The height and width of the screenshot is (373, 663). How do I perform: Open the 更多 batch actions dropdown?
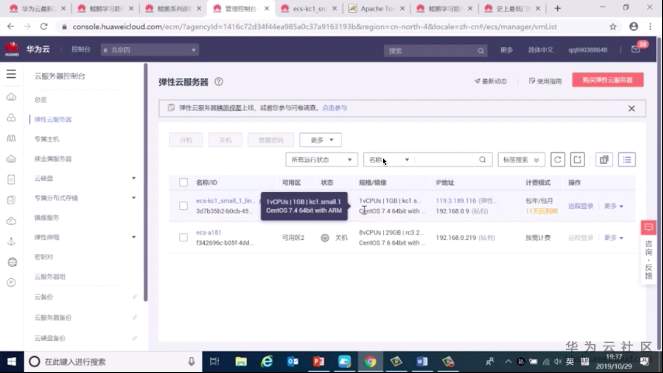[x=321, y=140]
